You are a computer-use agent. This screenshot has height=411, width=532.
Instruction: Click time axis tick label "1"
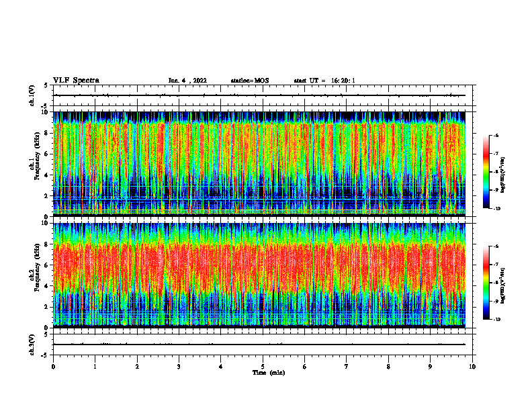click(95, 367)
